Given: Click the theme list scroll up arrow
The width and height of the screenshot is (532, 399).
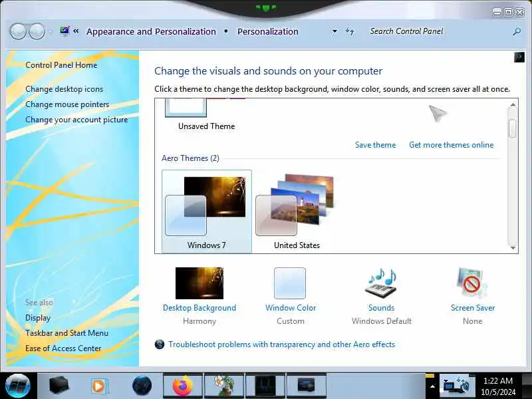Looking at the screenshot, I should [513, 105].
